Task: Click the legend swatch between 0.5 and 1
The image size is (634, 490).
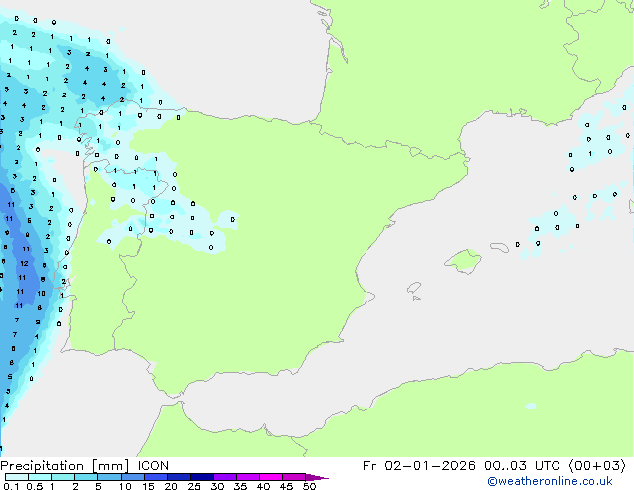Action: point(40,477)
